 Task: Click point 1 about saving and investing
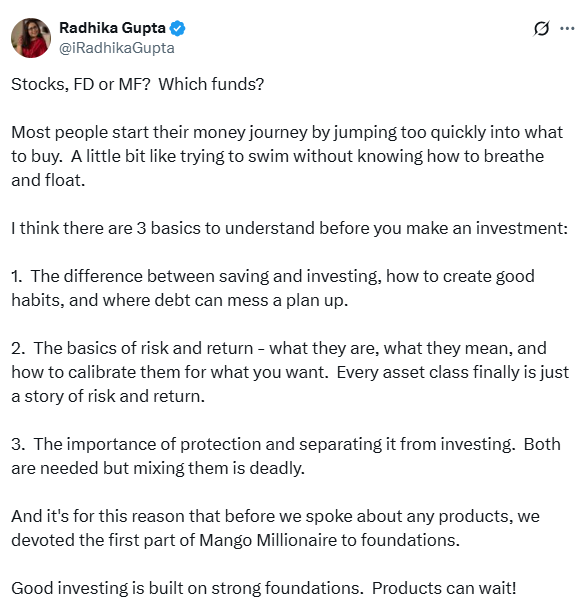click(273, 288)
